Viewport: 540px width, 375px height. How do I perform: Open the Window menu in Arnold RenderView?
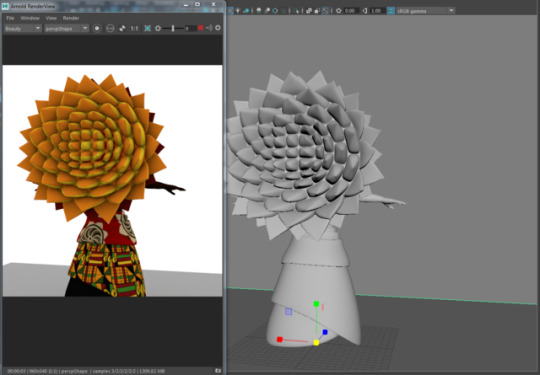[30, 18]
